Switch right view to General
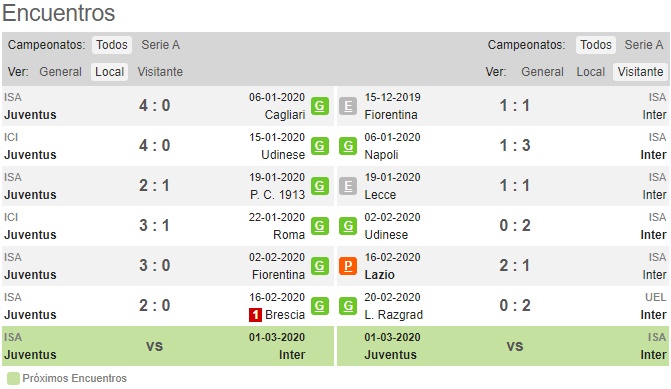Viewport: 671px width, 389px height. point(542,72)
